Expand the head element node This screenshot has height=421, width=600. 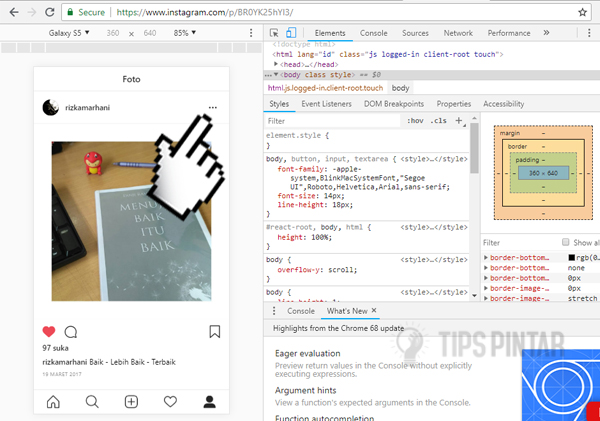pos(276,64)
